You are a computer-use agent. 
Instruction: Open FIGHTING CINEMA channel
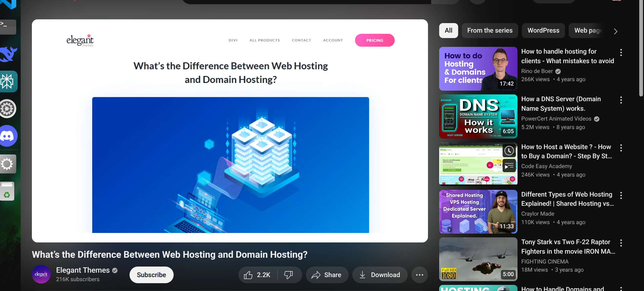[x=545, y=262]
